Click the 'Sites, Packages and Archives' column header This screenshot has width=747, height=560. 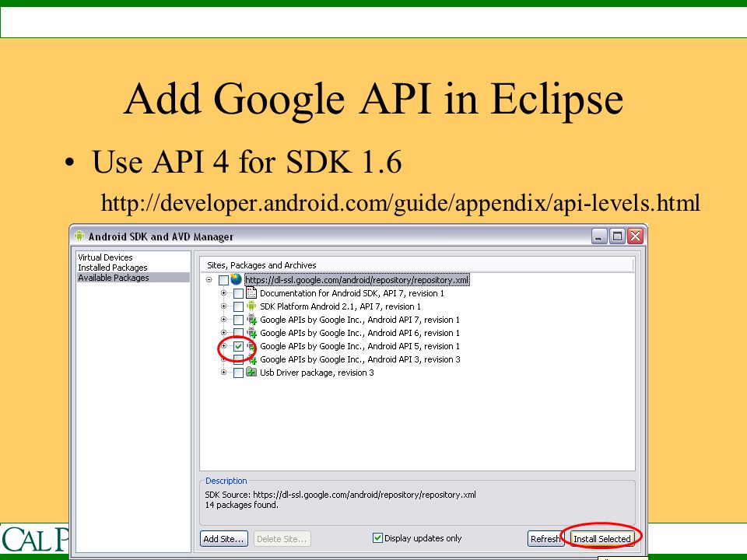click(x=418, y=265)
